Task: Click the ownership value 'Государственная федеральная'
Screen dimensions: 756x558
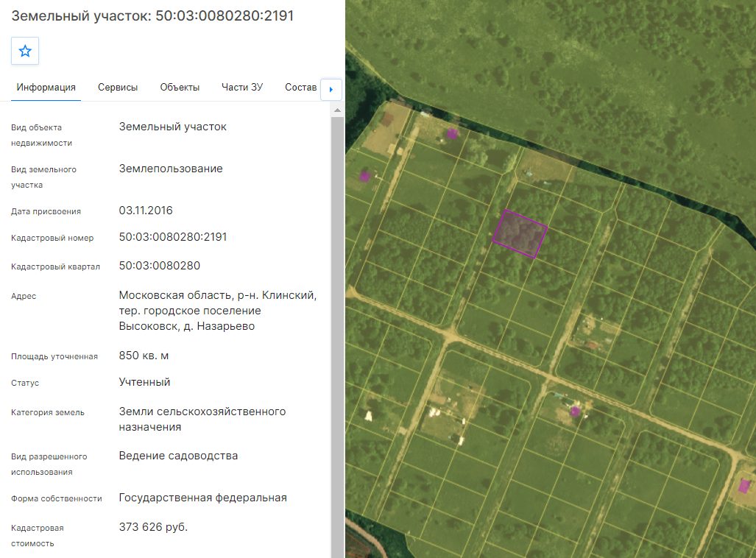Action: tap(202, 498)
